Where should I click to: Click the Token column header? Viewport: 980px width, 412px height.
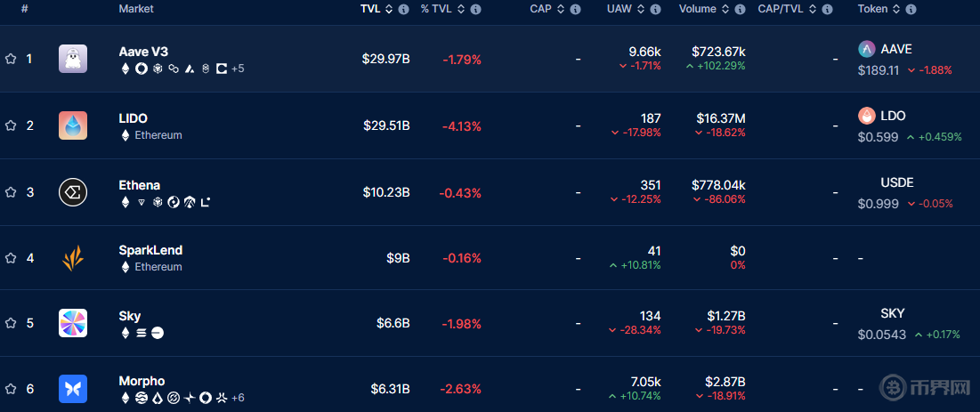[872, 9]
